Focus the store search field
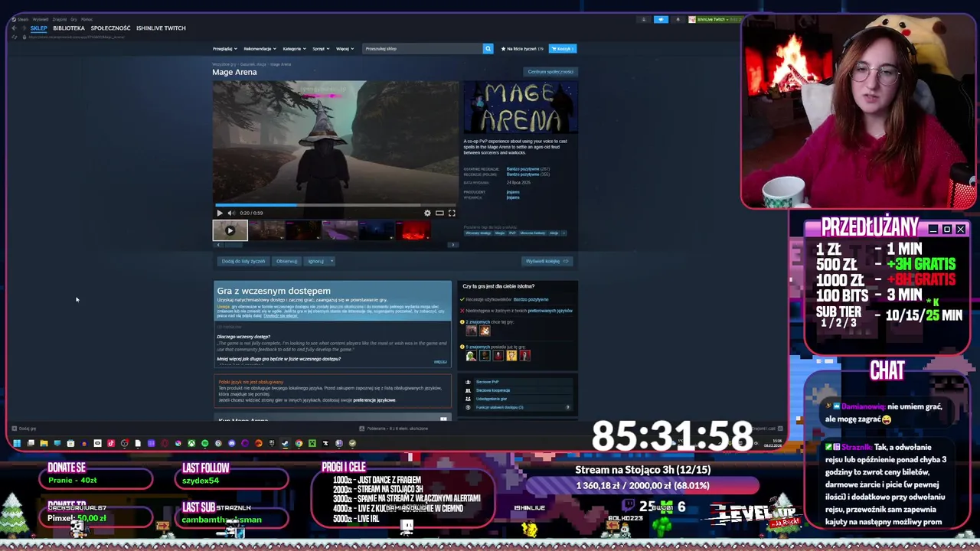 click(423, 48)
